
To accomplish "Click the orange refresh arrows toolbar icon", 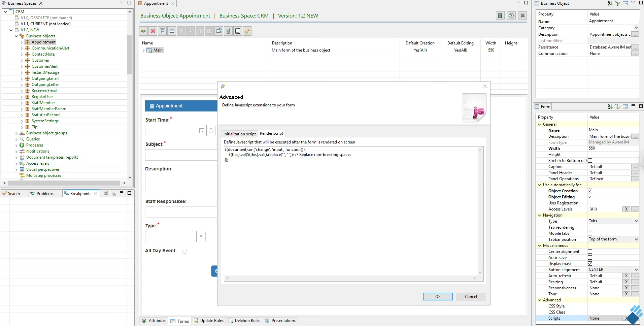I will (247, 31).
